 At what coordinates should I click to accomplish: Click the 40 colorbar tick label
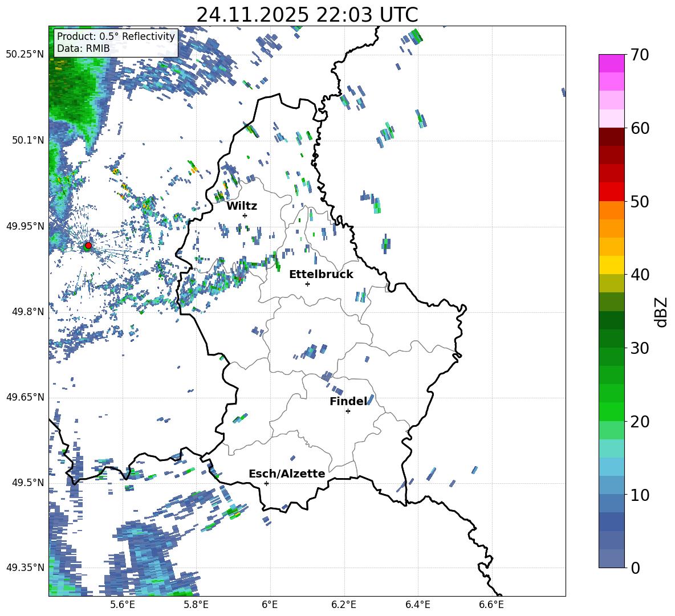(640, 275)
